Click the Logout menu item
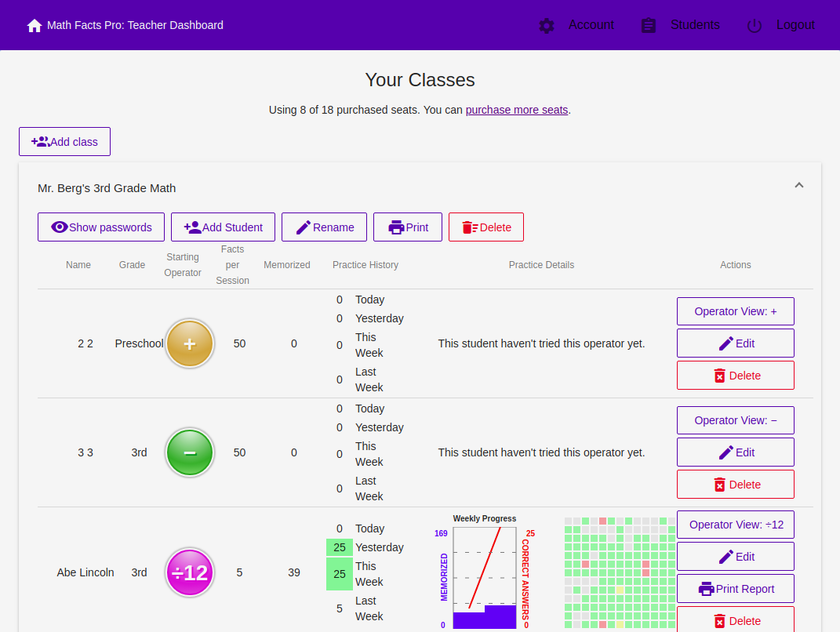Image resolution: width=840 pixels, height=632 pixels. click(795, 25)
